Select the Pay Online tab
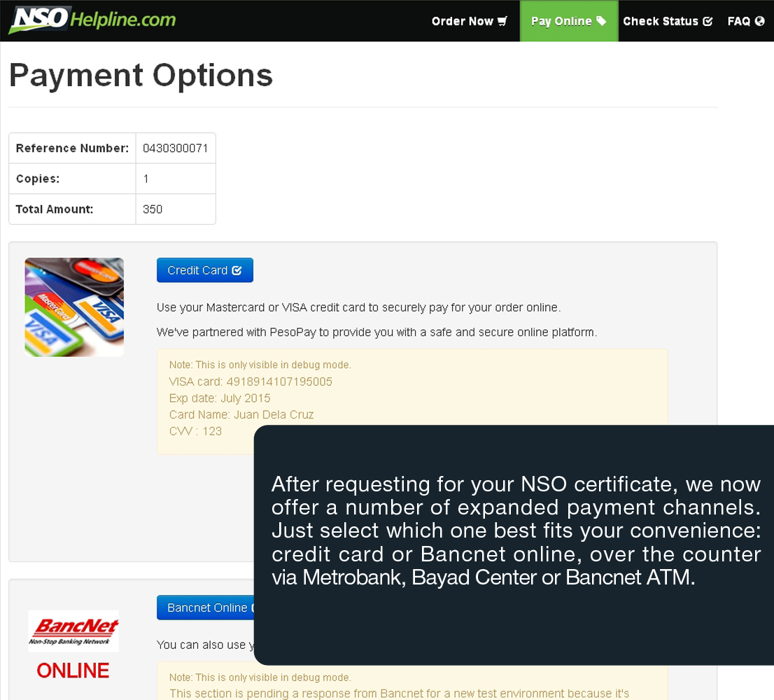774x700 pixels. (561, 21)
